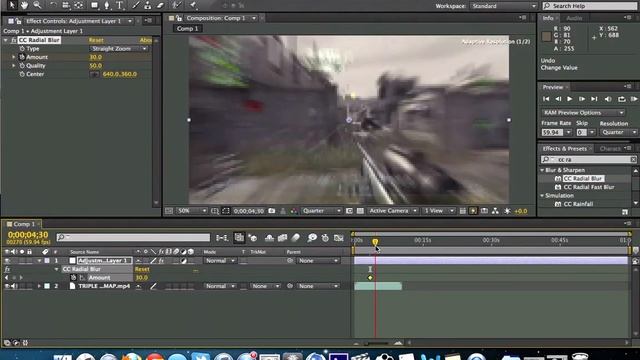Click Reset beside CC Radial Blur in timeline
Viewport: 640px width, 360px height.
[142, 269]
